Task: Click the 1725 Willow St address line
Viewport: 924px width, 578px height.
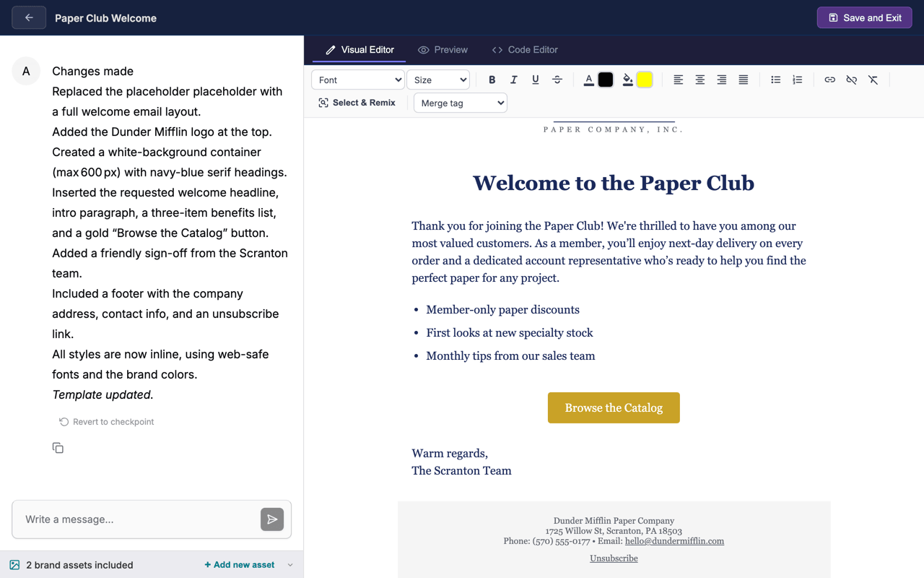Action: [x=614, y=531]
